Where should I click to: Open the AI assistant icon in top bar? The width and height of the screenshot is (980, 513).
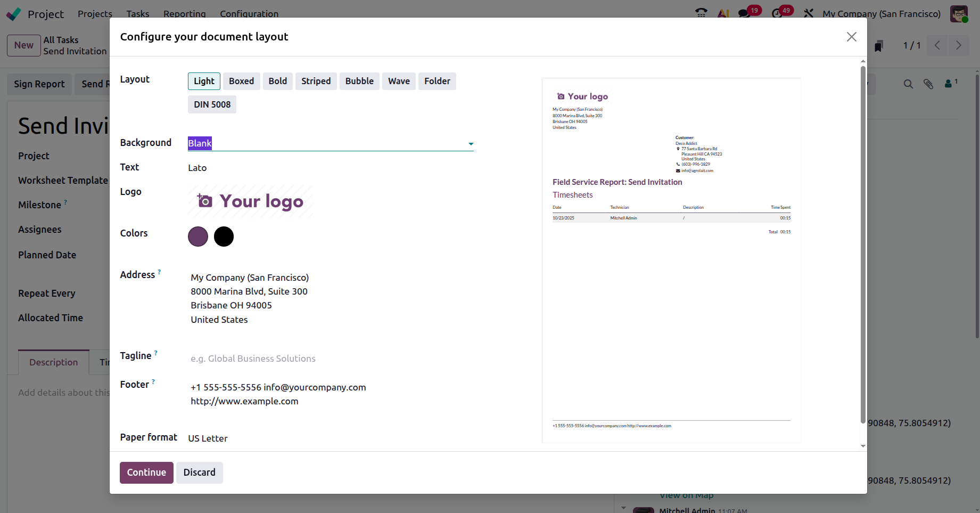[723, 13]
